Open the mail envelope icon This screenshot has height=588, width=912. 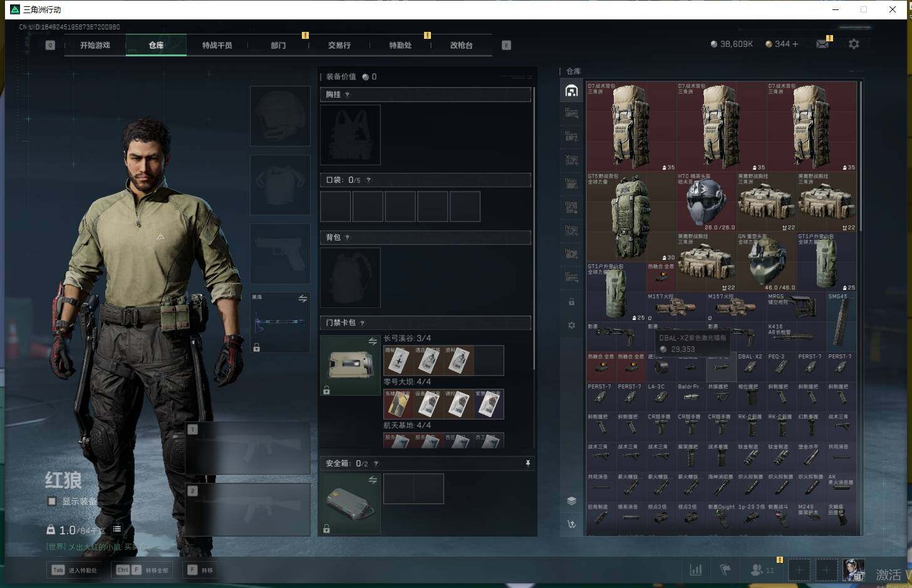[x=822, y=44]
